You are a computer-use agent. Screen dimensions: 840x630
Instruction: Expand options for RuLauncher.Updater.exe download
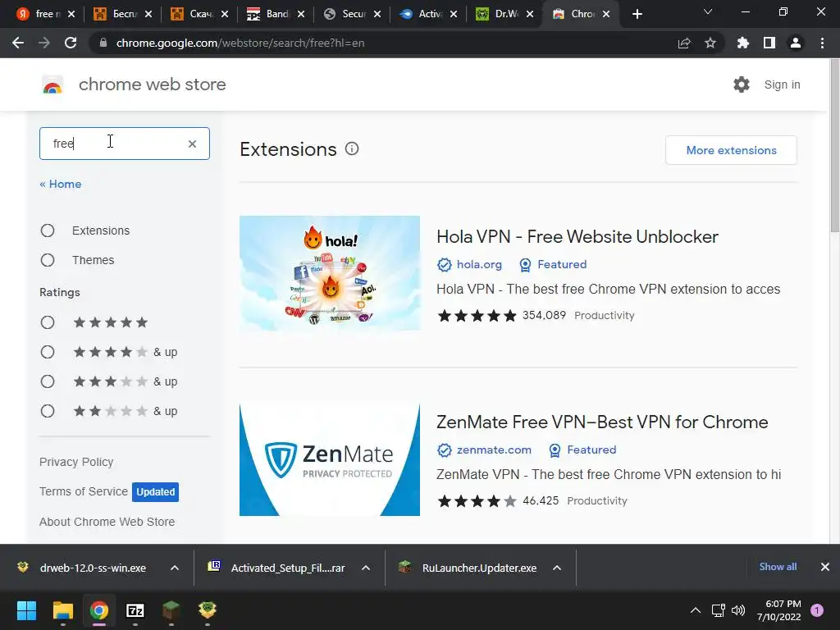coord(557,568)
